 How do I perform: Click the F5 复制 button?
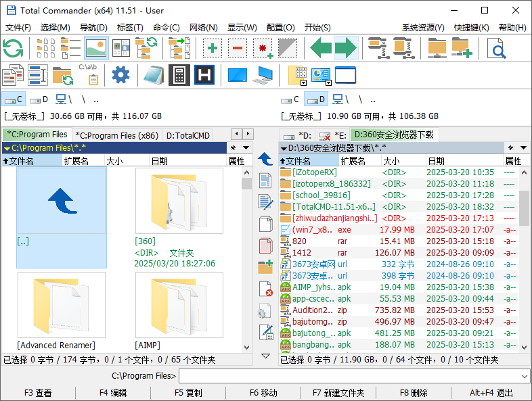188,393
